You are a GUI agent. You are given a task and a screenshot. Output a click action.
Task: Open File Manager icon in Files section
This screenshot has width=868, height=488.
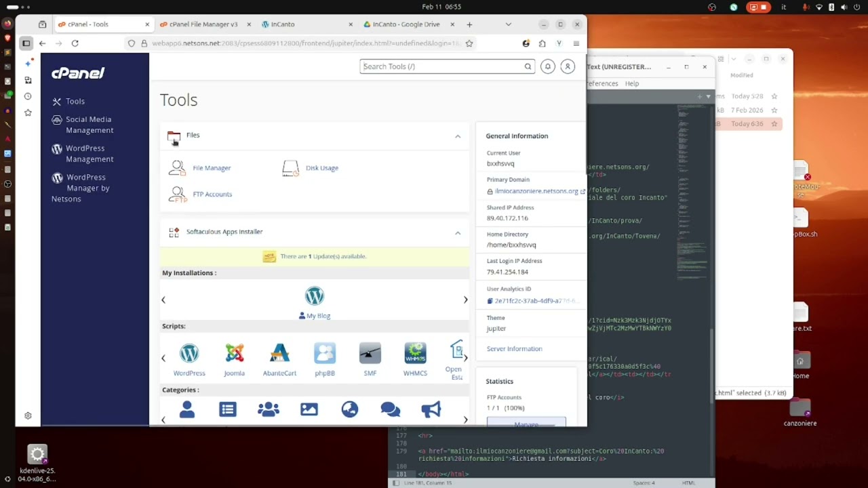(178, 168)
